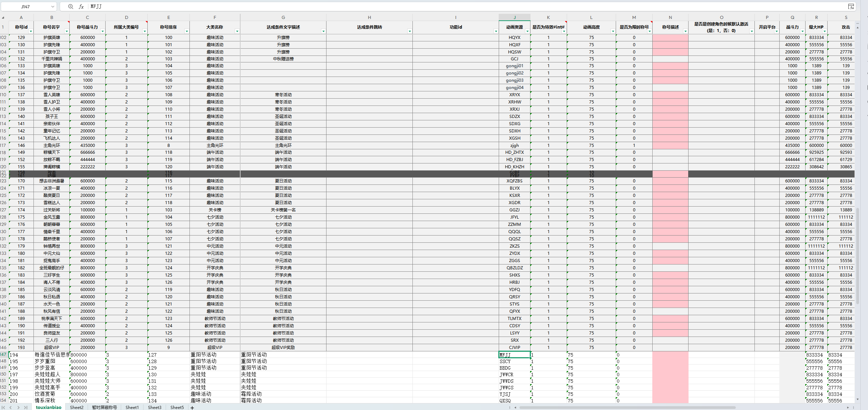
Task: Open the filter dropdown for 称号id column
Action: (x=31, y=31)
